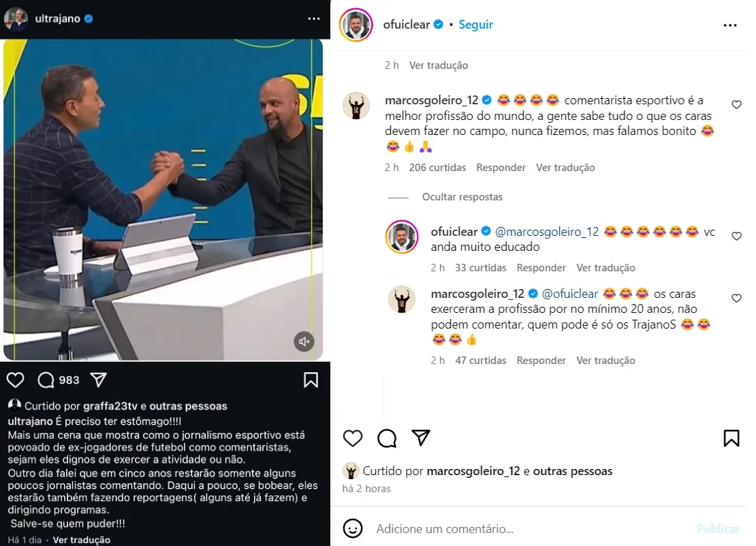Follow ofuiclear using Seguir link
Image resolution: width=756 pixels, height=546 pixels.
475,25
